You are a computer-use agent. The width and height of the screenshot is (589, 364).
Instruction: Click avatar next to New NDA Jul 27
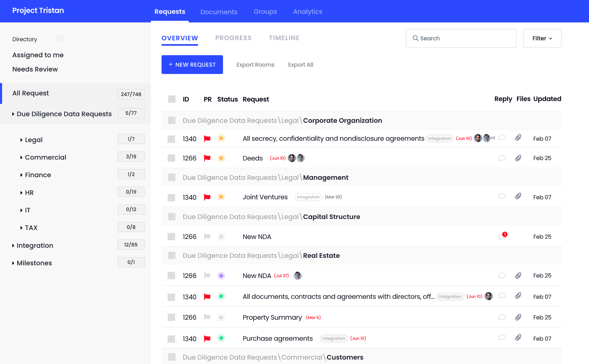298,275
